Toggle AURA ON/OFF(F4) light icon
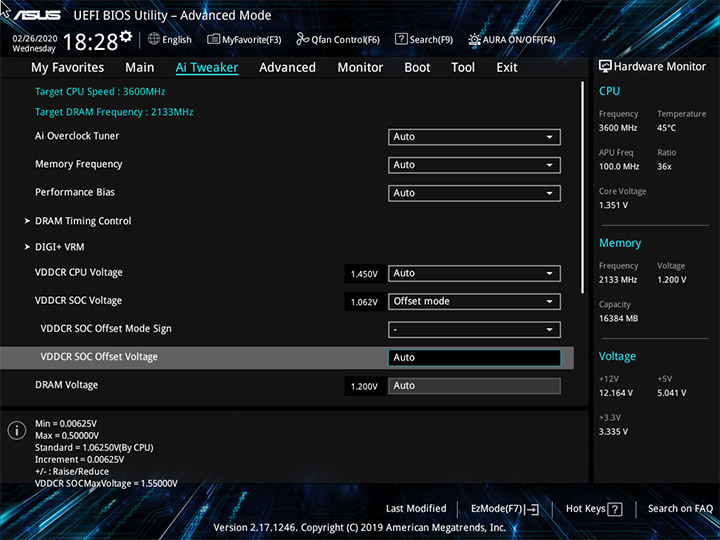Screen dimensions: 720x540 474,39
